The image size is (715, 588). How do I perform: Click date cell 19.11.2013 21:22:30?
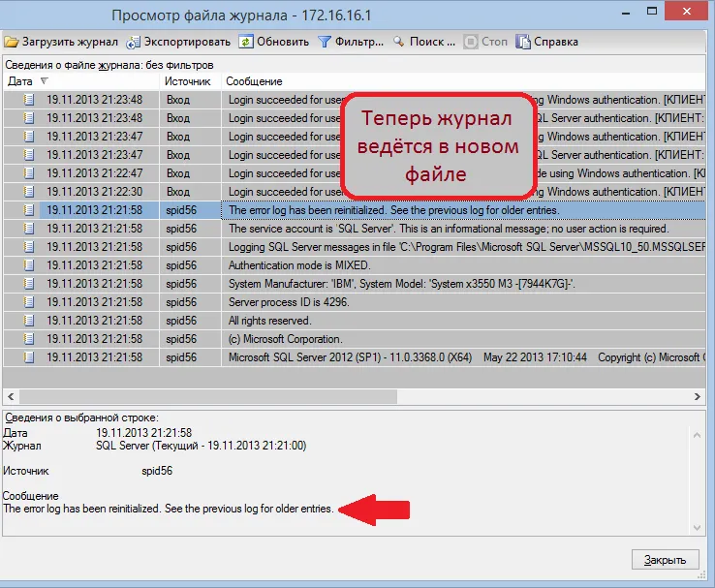[94, 192]
